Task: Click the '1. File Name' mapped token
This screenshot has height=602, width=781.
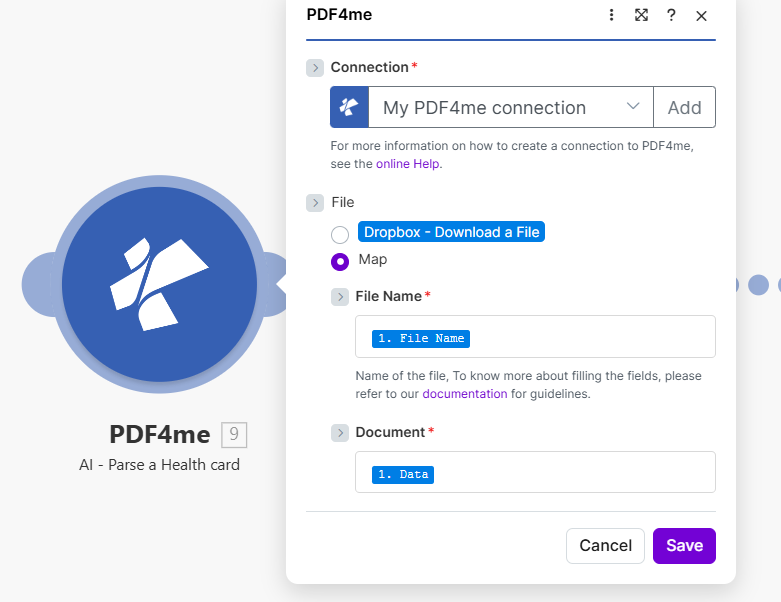Action: (421, 339)
